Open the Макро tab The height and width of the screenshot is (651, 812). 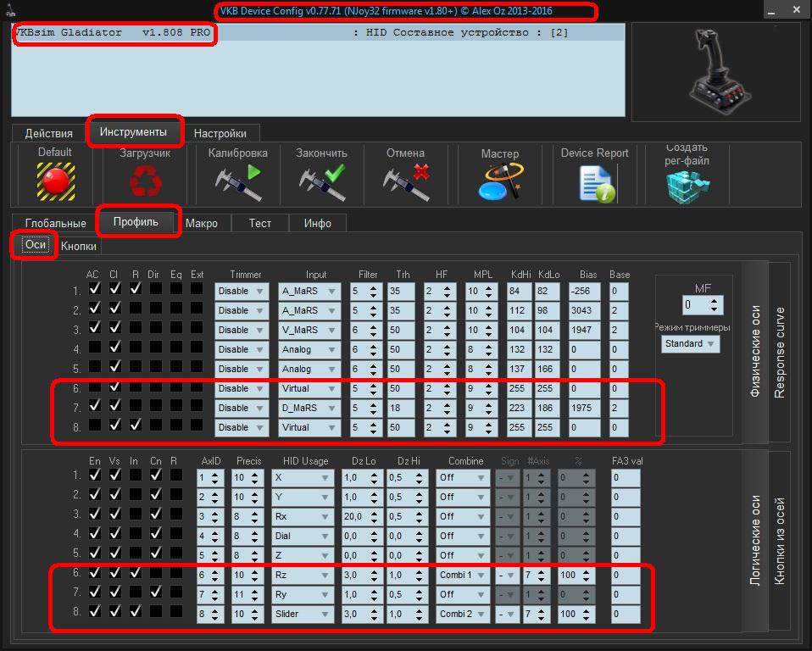(202, 223)
